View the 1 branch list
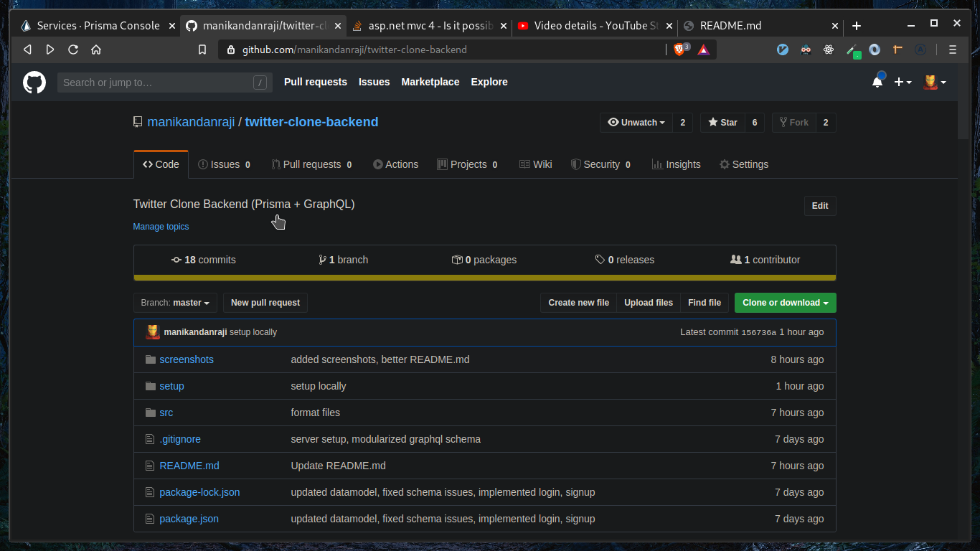Image resolution: width=980 pixels, height=551 pixels. click(x=343, y=260)
